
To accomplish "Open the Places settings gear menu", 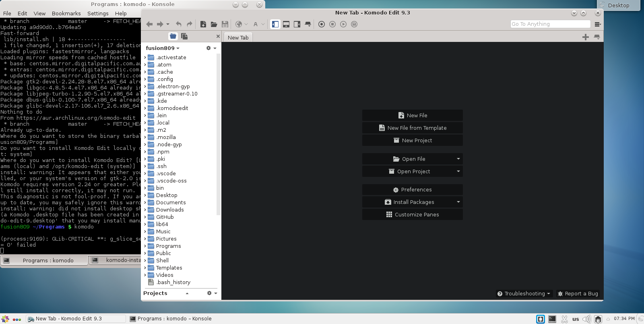I will 211,48.
